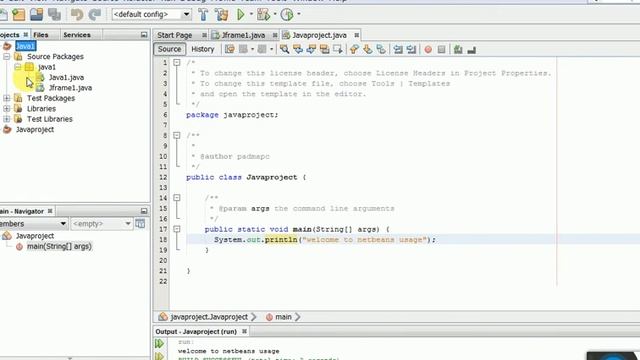The image size is (640, 360).
Task: Open the dropdown arrow beside Profile Project
Action: point(299,14)
